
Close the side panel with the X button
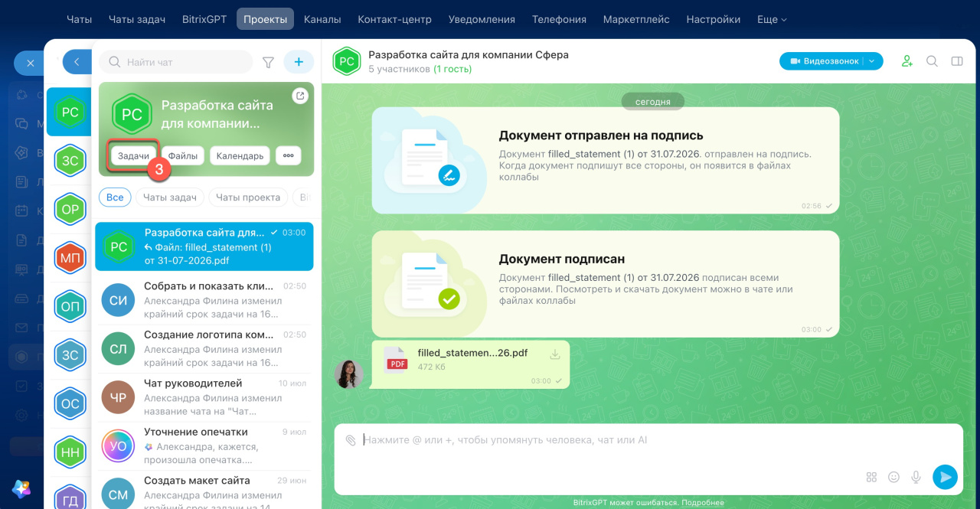pos(30,63)
